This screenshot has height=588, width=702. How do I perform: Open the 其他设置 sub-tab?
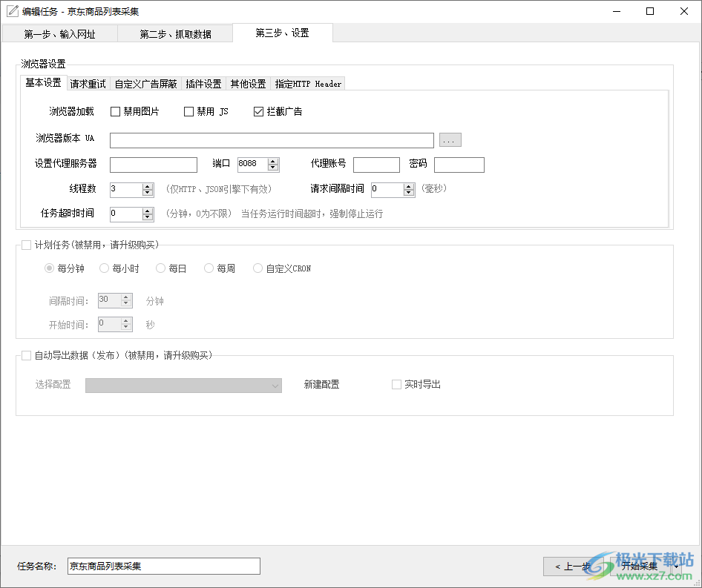point(248,84)
